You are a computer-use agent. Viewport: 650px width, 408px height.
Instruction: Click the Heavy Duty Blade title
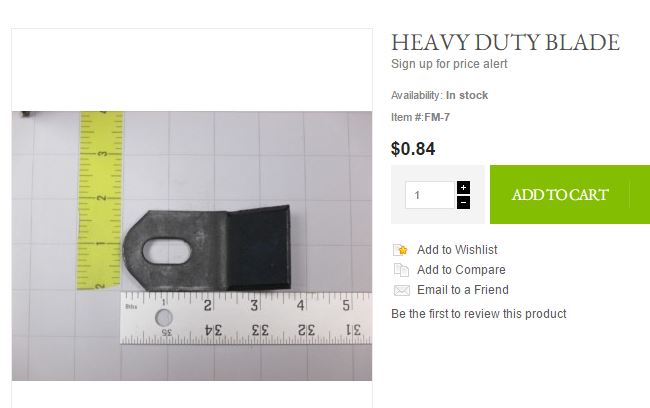click(505, 42)
